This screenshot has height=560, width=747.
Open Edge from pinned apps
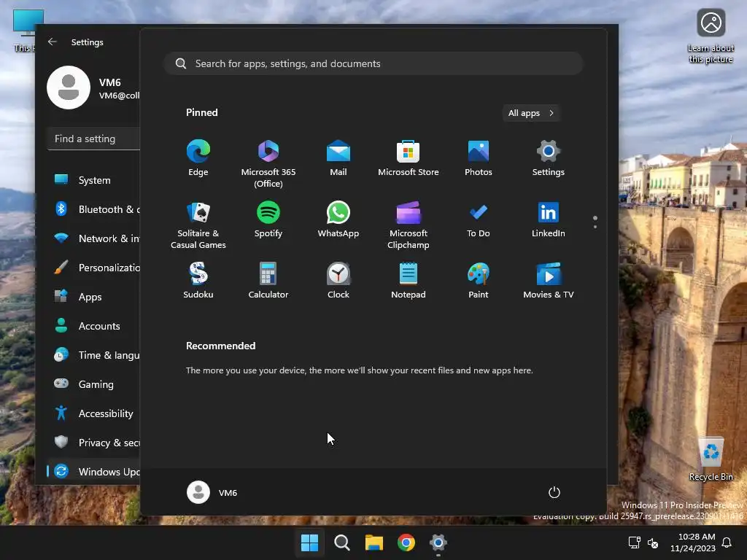click(198, 158)
